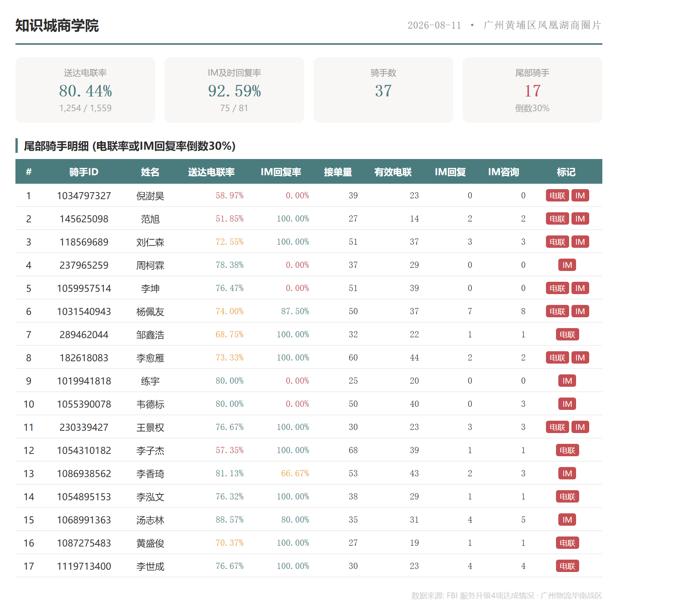Click the 电联 tag in 王景权's row
695x616 pixels.
(557, 427)
